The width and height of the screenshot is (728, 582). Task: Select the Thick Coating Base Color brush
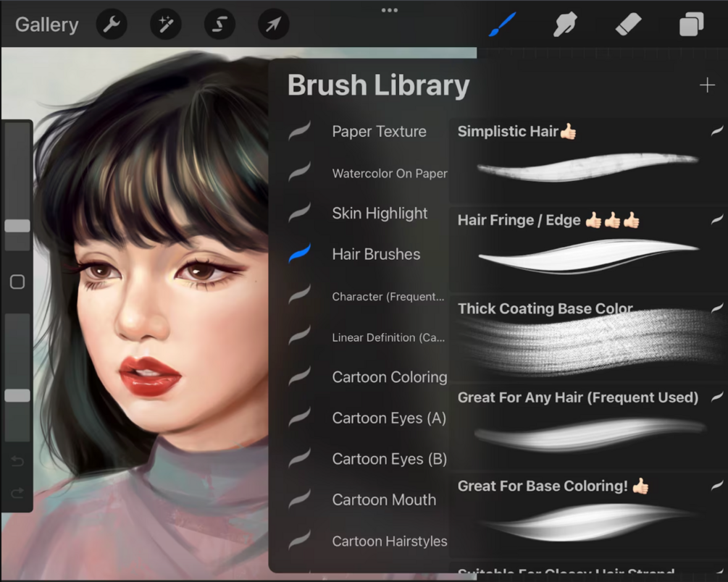[x=587, y=338]
